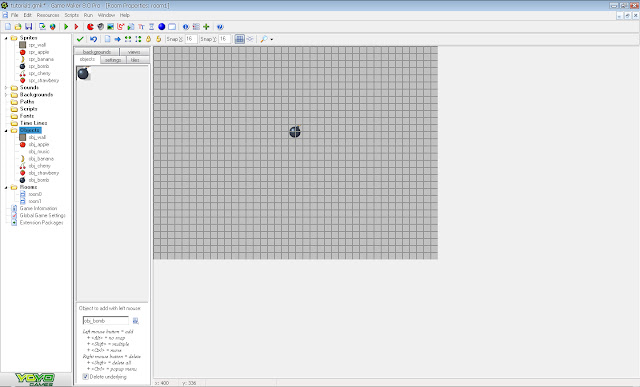Click the Snap Y input field
The width and height of the screenshot is (640, 387).
pos(224,39)
